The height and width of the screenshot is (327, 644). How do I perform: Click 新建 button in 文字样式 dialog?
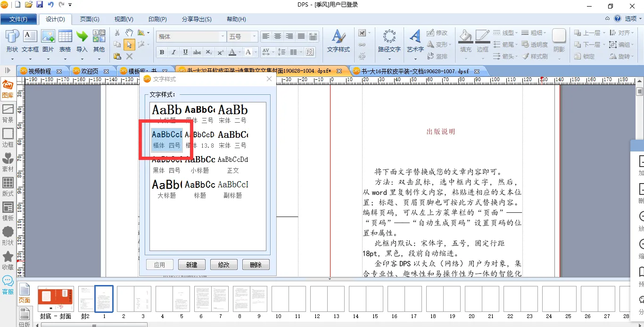tap(191, 265)
